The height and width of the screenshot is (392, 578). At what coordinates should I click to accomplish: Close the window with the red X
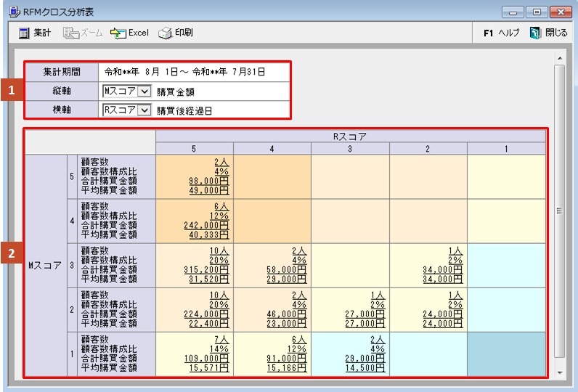(561, 12)
